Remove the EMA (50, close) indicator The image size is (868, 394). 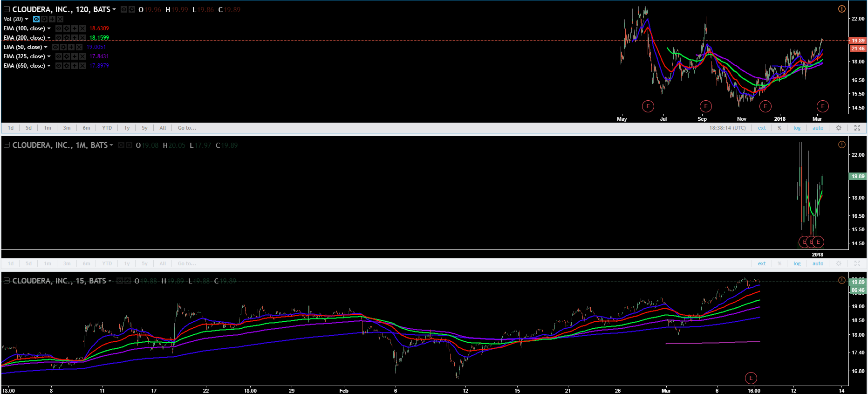tap(79, 47)
